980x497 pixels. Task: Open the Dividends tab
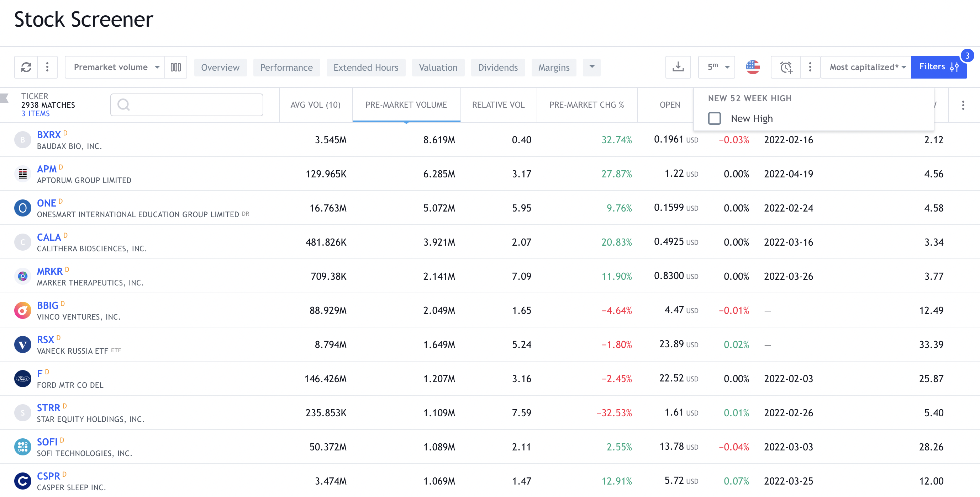[x=498, y=68]
